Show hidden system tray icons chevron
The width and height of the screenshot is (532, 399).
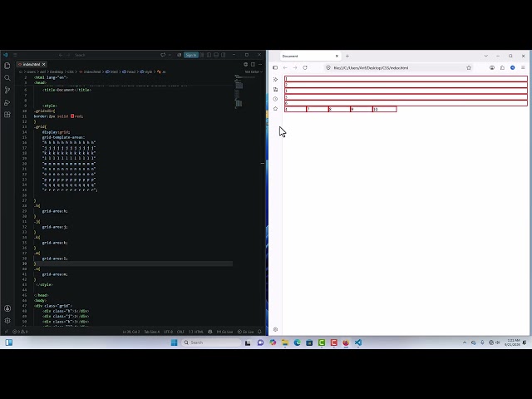point(465,342)
